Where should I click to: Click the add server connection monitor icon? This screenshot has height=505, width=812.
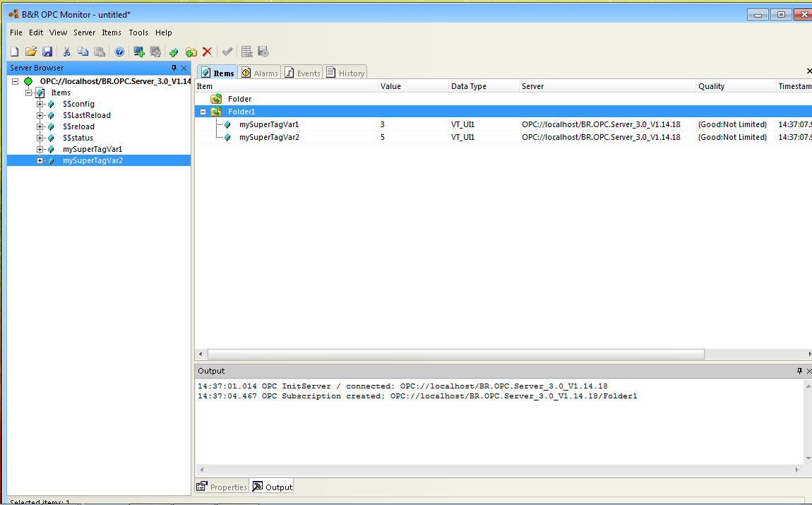[139, 52]
